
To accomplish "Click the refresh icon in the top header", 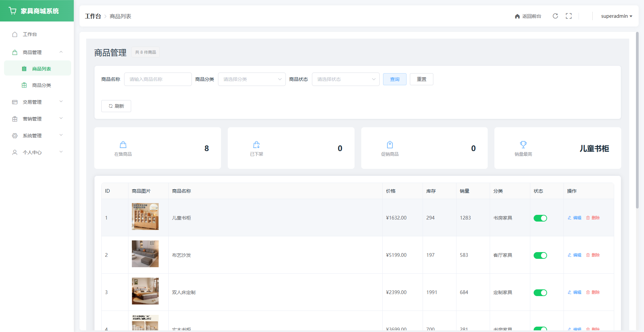I will click(555, 16).
